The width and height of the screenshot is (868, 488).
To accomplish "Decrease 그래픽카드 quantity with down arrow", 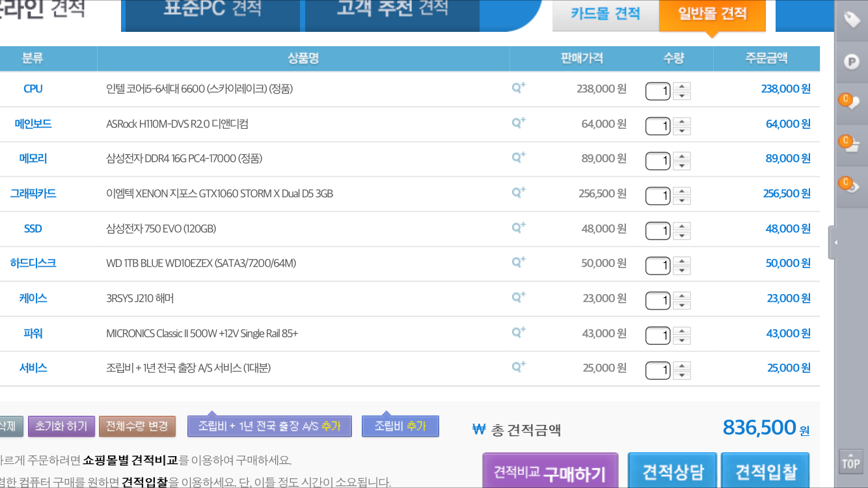I will pyautogui.click(x=682, y=201).
